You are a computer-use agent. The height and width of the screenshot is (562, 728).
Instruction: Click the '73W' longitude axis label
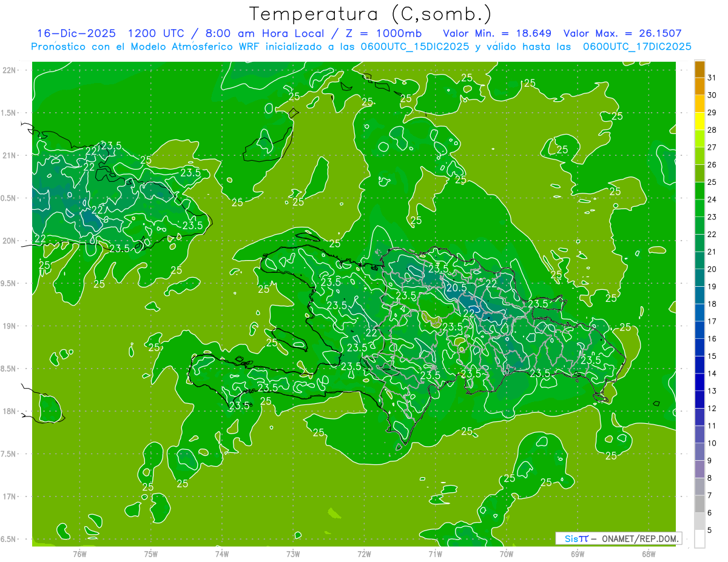click(x=293, y=554)
